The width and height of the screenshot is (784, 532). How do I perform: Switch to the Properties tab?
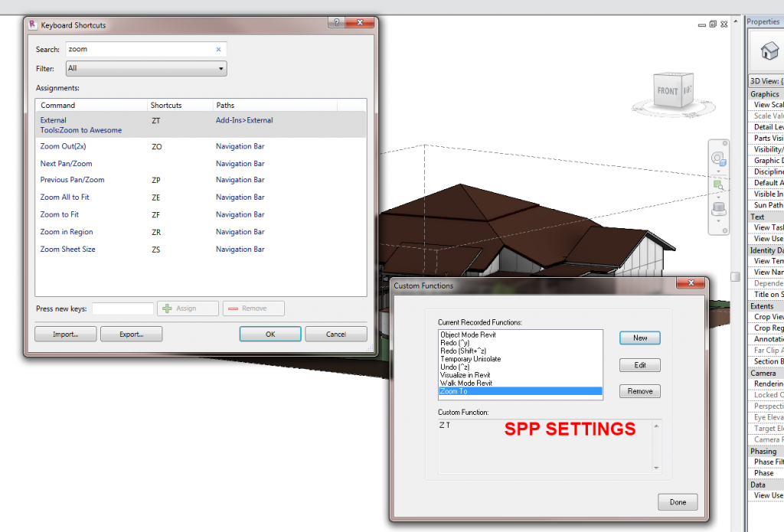pos(763,21)
